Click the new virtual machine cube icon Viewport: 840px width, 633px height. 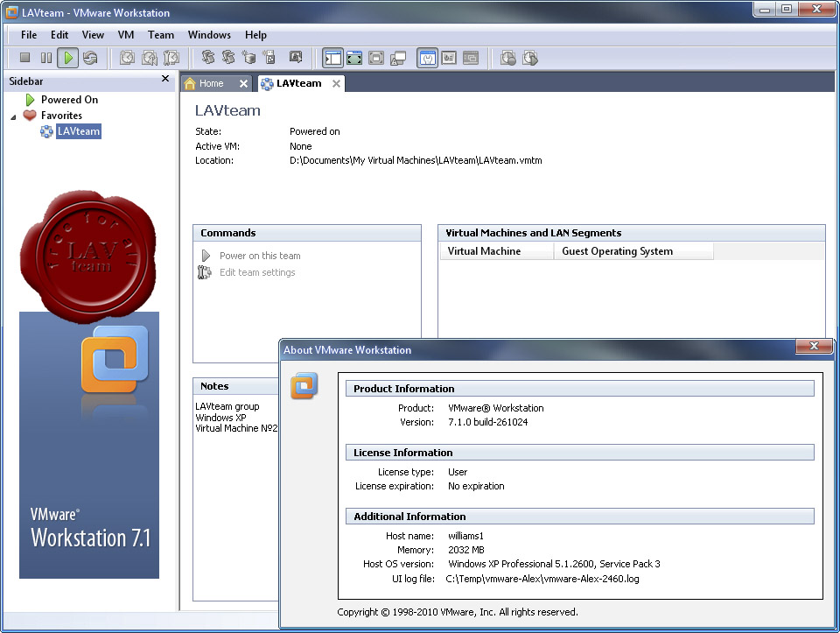pos(249,58)
